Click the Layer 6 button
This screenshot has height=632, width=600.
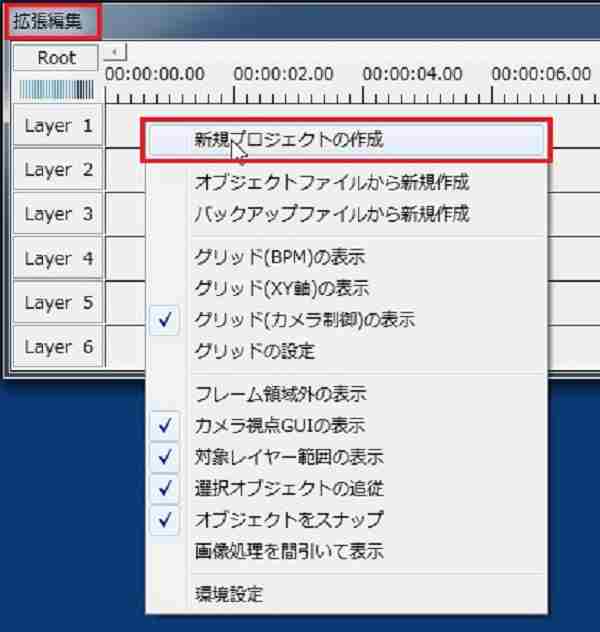pos(58,347)
